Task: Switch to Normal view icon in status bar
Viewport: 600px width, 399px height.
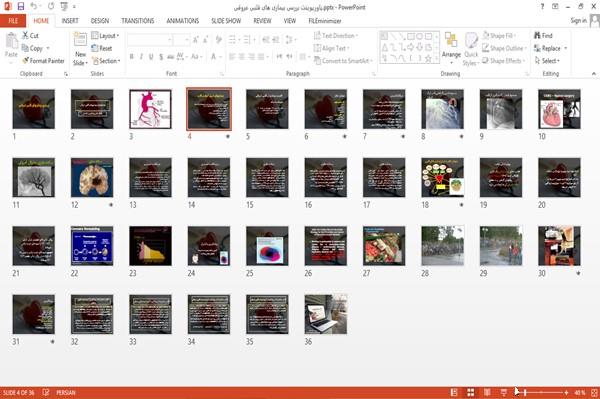Action: point(454,392)
